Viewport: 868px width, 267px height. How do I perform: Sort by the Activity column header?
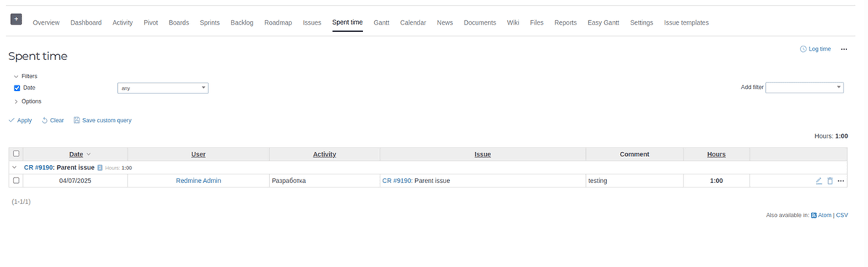pyautogui.click(x=324, y=154)
